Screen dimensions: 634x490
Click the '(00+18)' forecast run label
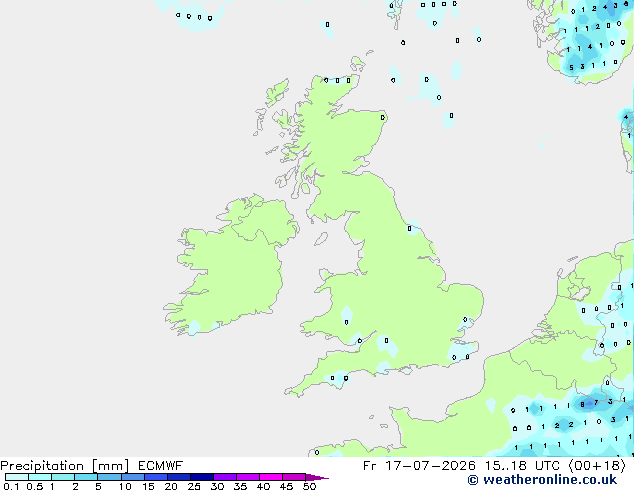pyautogui.click(x=597, y=466)
